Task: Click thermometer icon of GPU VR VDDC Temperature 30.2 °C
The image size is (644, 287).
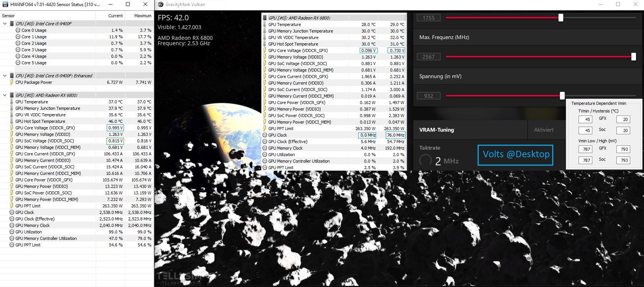Action: click(x=265, y=38)
